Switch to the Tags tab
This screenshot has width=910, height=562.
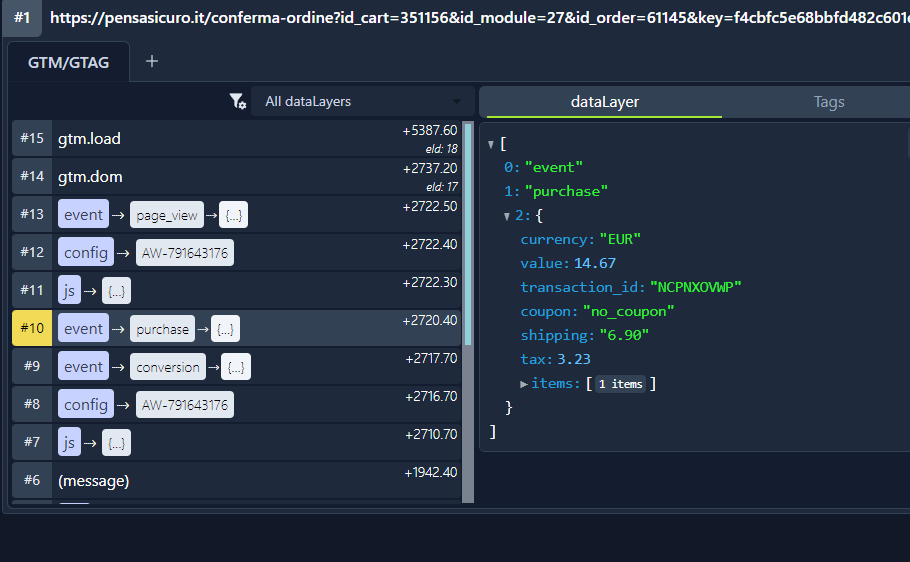pyautogui.click(x=828, y=101)
